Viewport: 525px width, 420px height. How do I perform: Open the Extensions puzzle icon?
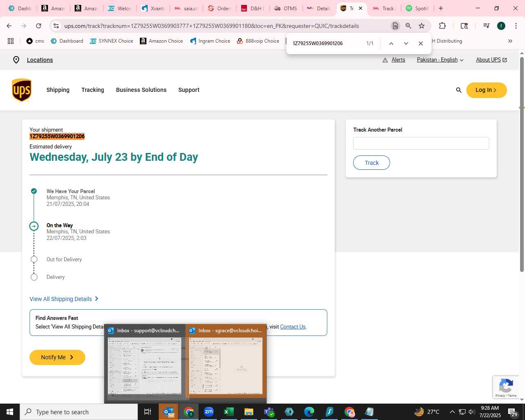point(442,26)
